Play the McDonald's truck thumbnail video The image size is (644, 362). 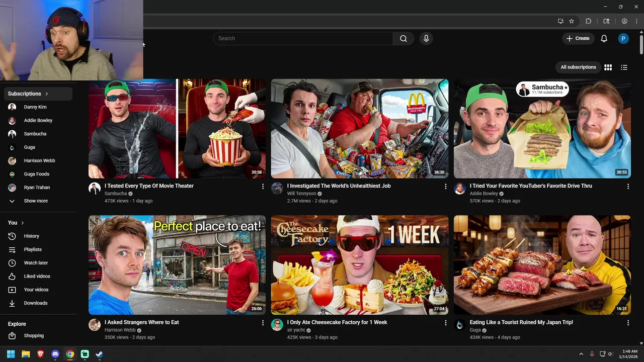pos(360,129)
